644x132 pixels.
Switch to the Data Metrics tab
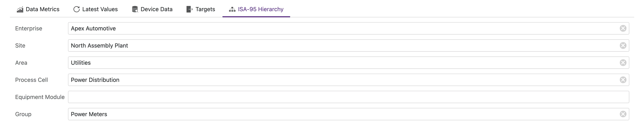42,9
